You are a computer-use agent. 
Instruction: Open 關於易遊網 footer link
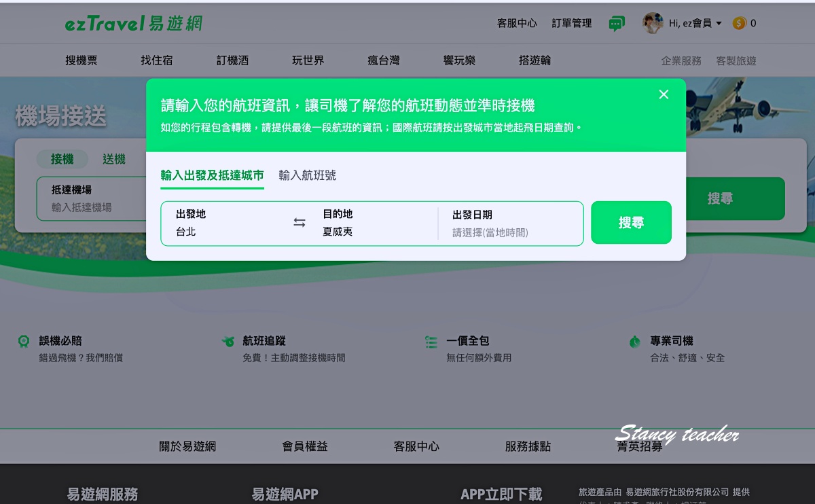(187, 446)
